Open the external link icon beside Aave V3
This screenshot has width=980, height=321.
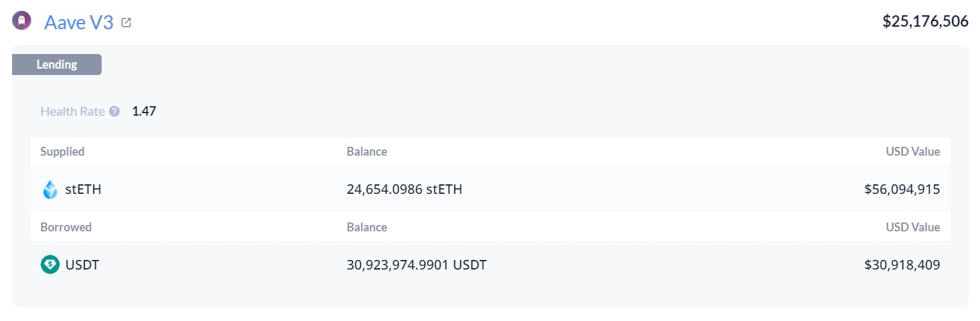(126, 23)
